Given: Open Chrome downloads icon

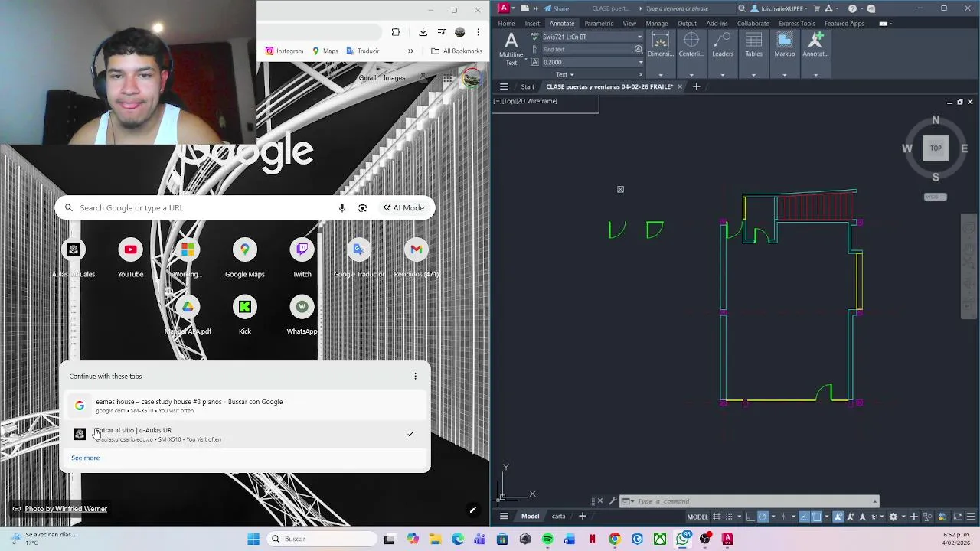Looking at the screenshot, I should tap(423, 32).
